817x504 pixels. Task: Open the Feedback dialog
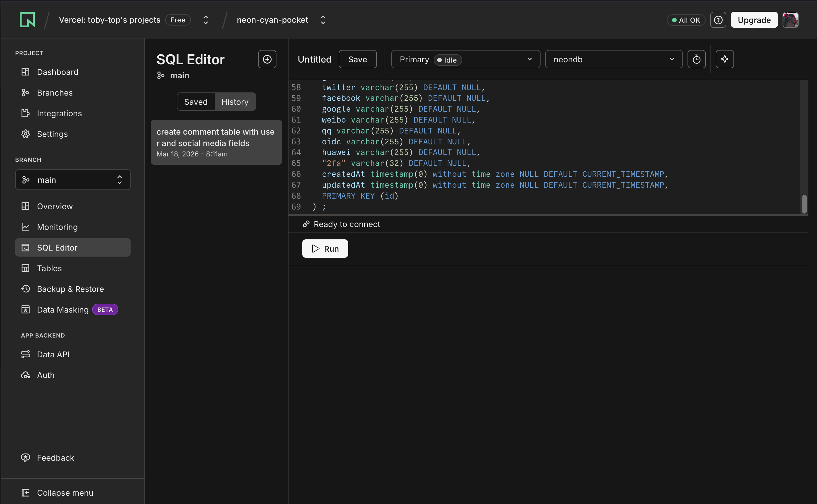73,458
